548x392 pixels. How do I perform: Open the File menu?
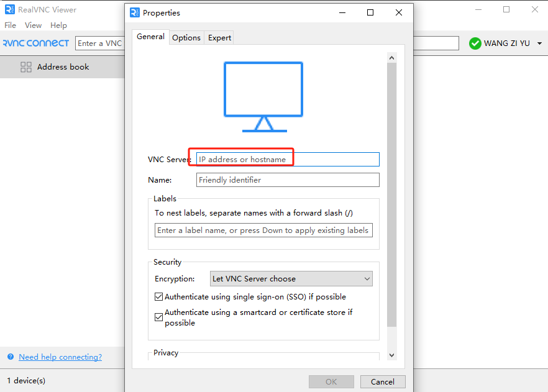click(10, 25)
